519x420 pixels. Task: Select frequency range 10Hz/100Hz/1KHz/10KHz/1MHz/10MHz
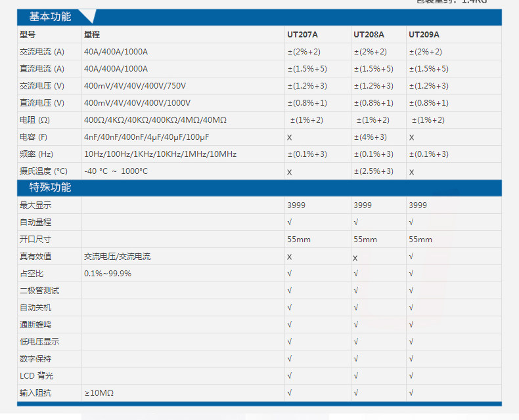(160, 154)
